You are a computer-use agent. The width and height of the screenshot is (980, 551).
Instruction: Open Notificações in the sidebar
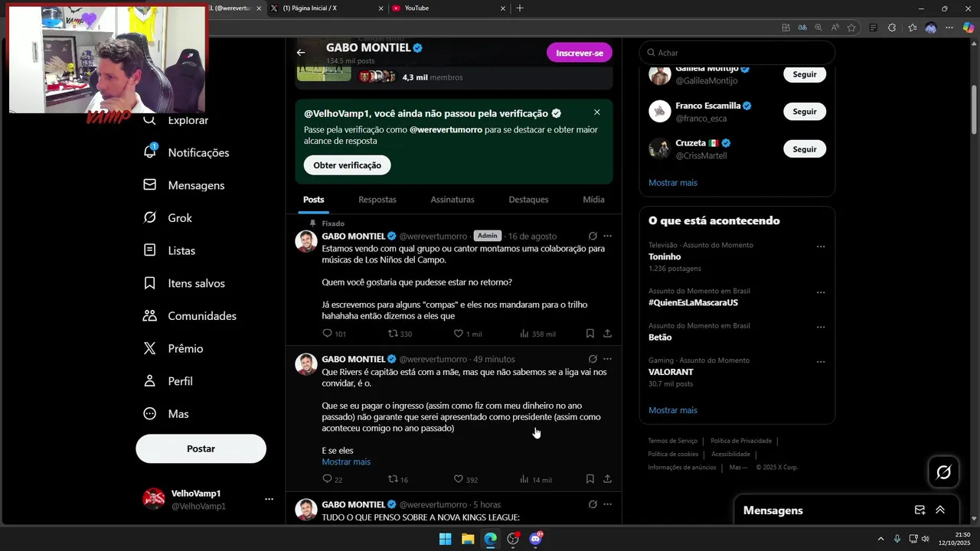pyautogui.click(x=186, y=152)
